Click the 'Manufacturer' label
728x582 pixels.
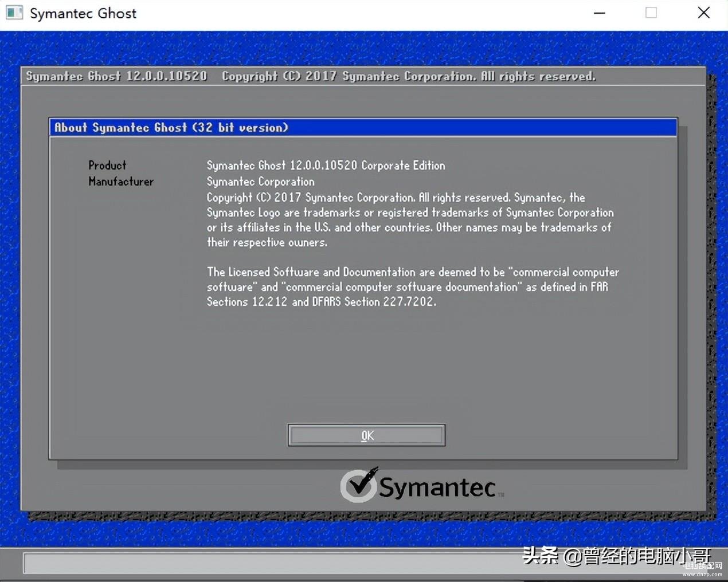[x=121, y=182]
